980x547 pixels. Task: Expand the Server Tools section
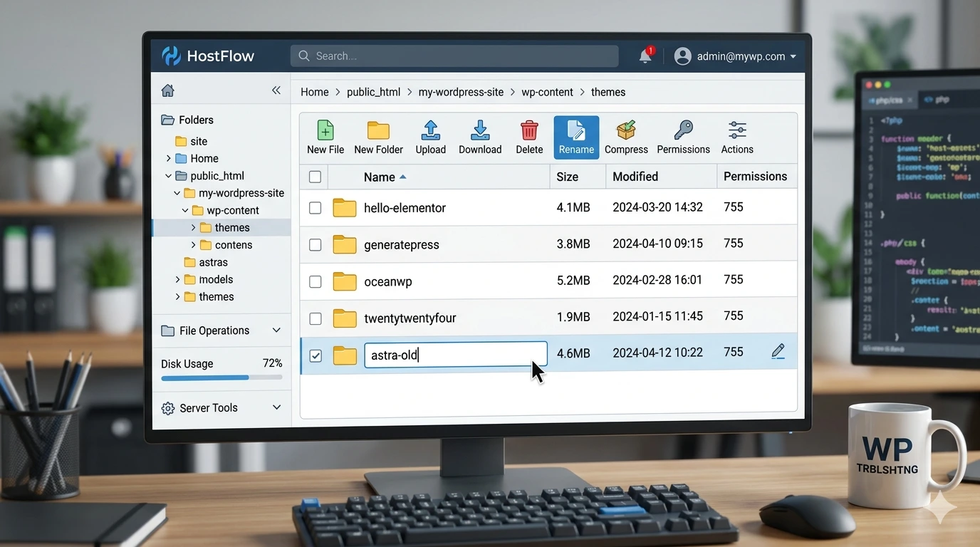pyautogui.click(x=276, y=407)
